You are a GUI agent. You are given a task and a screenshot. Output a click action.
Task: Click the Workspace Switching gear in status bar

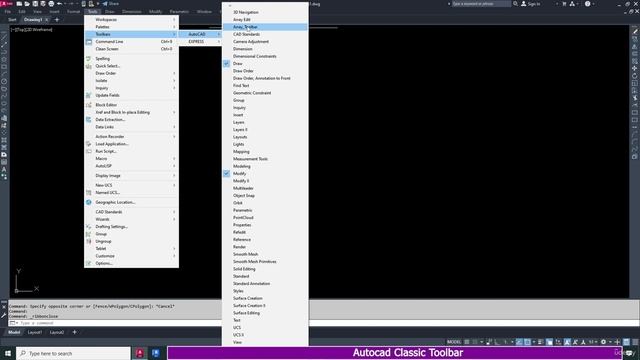[x=603, y=342]
